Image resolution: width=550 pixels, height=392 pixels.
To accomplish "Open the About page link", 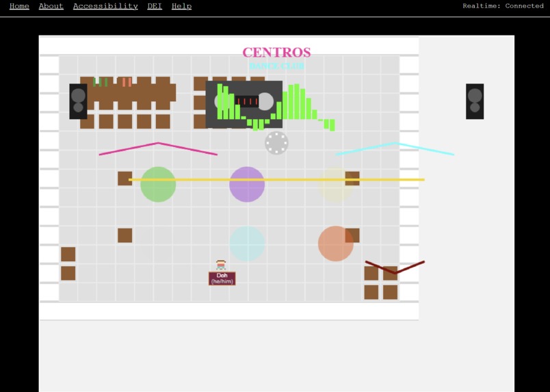I will (x=51, y=6).
